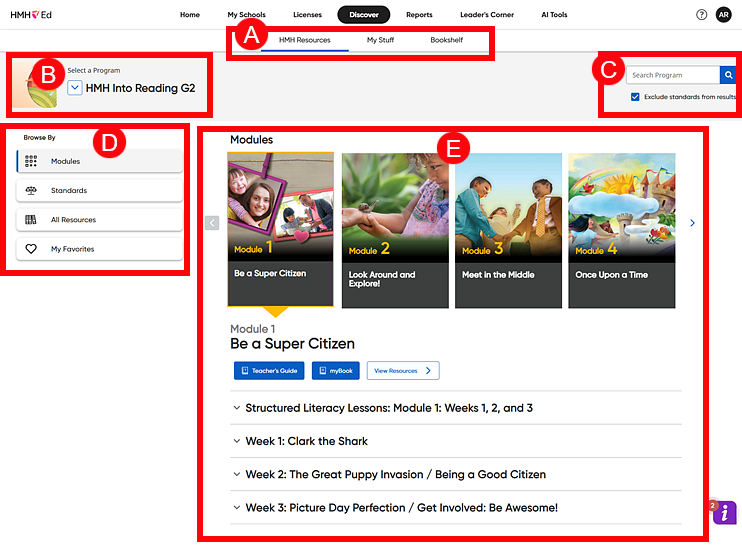Click the View Resources button
Viewport: 742px width, 553px height.
tap(403, 370)
